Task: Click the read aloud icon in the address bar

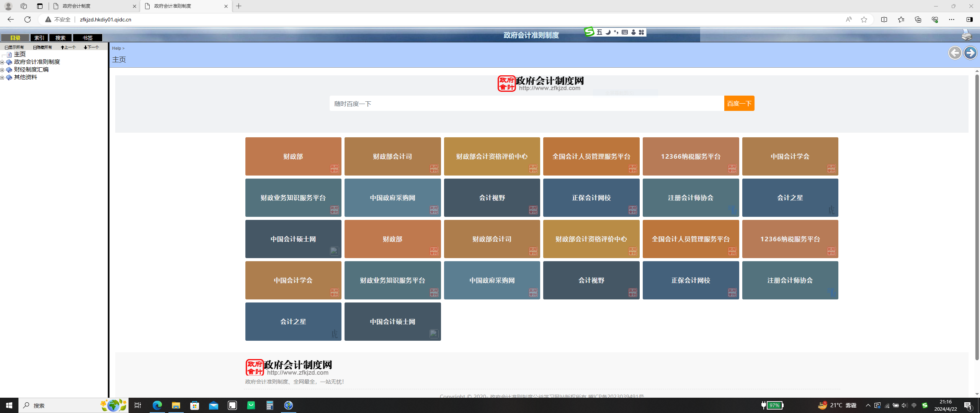Action: pos(849,20)
